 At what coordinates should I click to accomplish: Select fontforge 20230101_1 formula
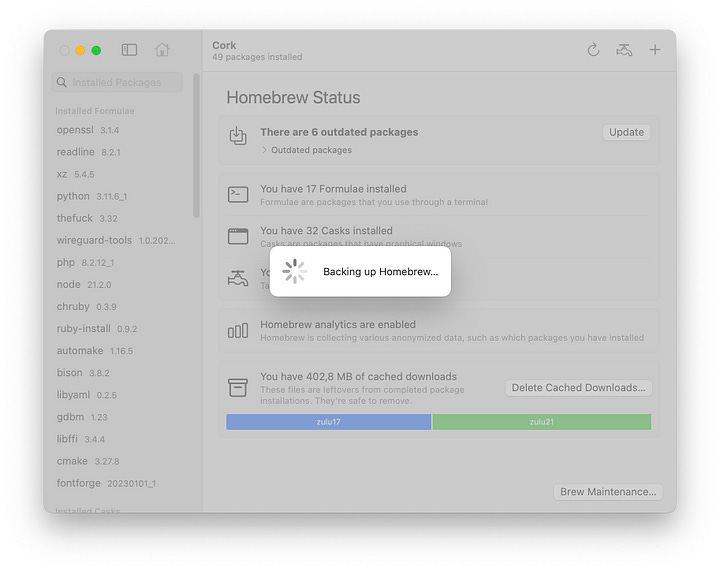(106, 483)
